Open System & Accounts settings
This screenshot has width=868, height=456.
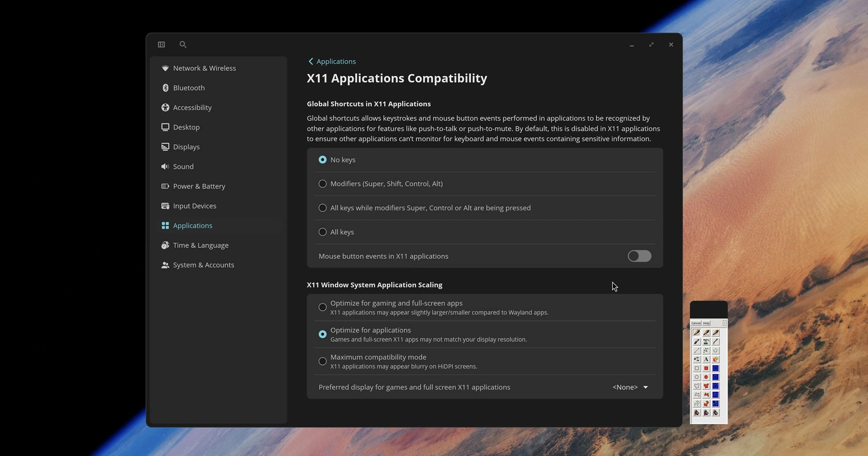(218, 265)
